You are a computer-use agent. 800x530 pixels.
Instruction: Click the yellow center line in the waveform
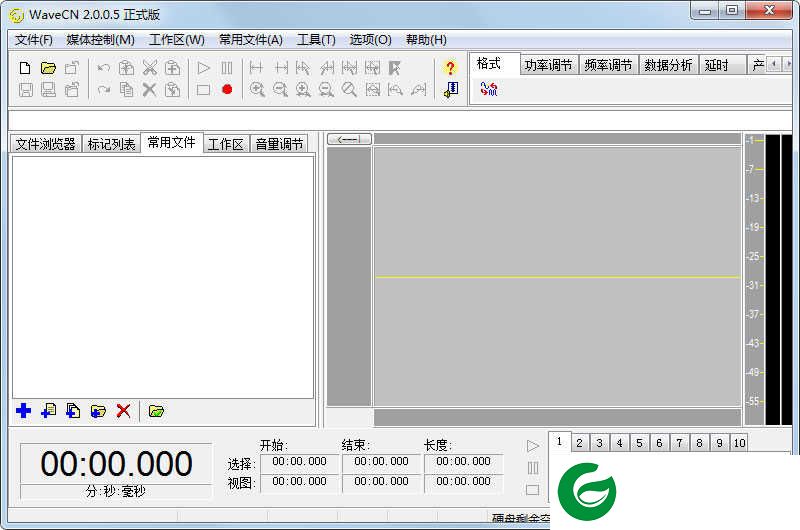[558, 277]
